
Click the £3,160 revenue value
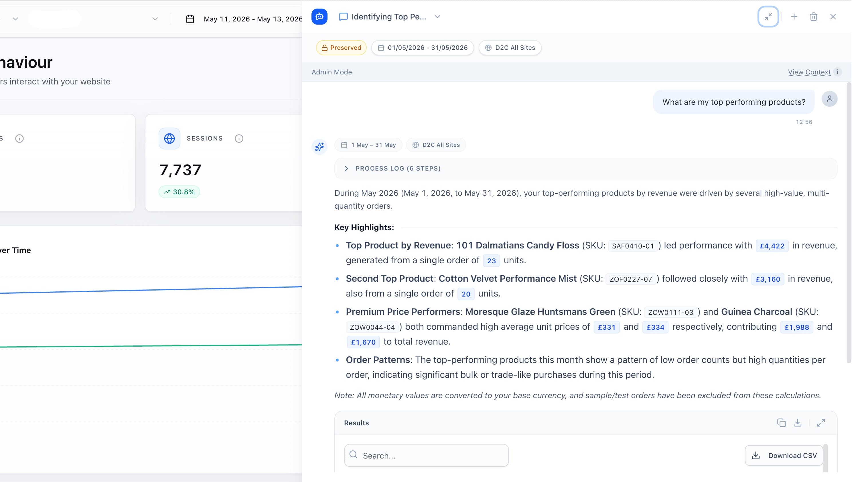[x=768, y=279]
